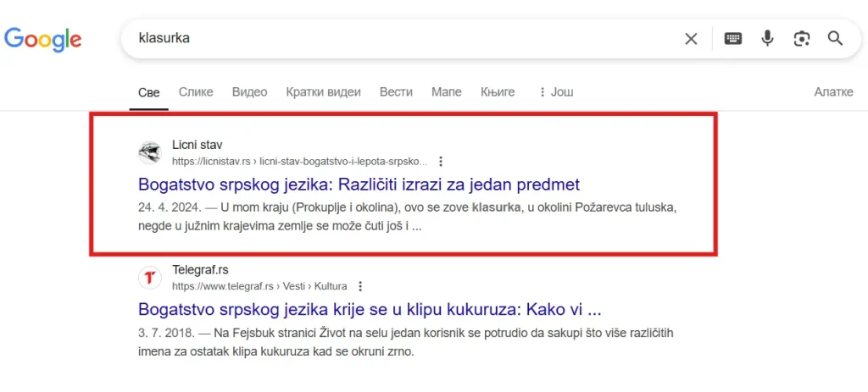Click the snippet about Fejsbuk stranici Život na selu
The height and width of the screenshot is (392, 868).
pyautogui.click(x=406, y=342)
